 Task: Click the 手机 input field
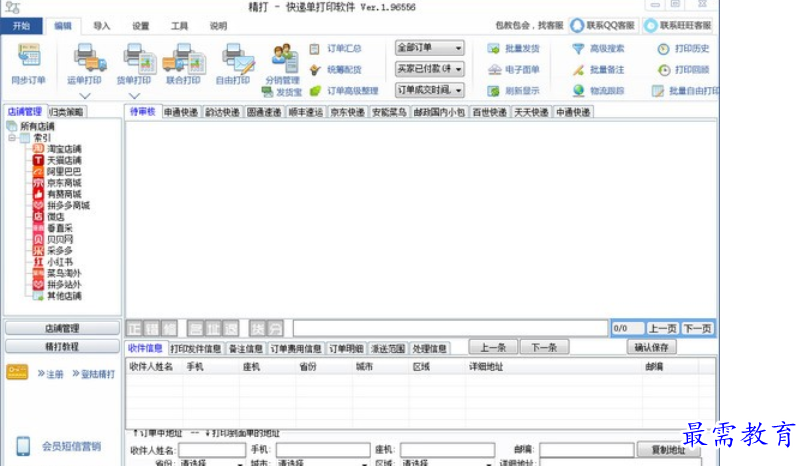(323, 450)
